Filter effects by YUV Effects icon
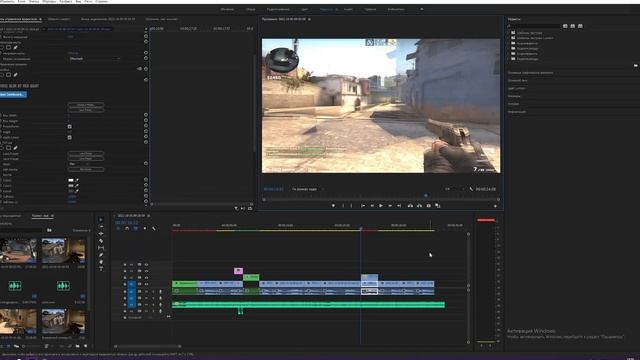 click(580, 26)
